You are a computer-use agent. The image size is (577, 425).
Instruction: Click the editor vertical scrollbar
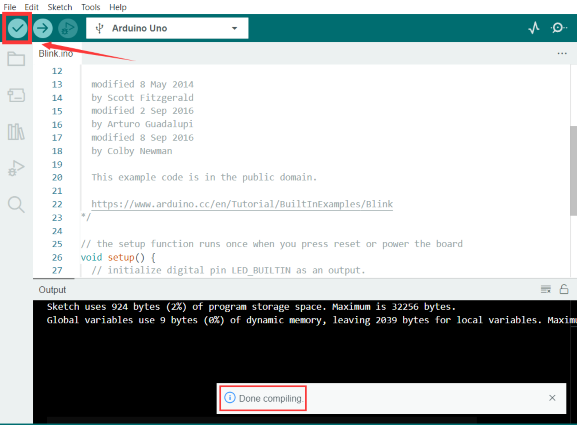tap(573, 170)
